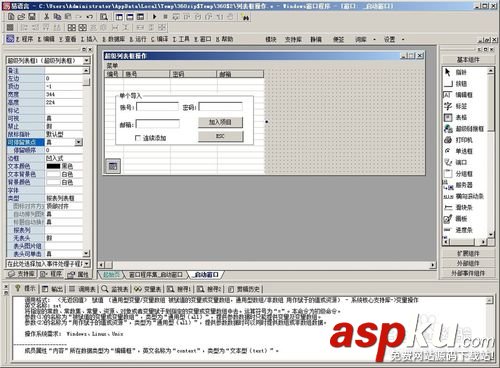Open the component selector dropdown in the properties panel
Screen dimensions: 500x368
pos(87,60)
